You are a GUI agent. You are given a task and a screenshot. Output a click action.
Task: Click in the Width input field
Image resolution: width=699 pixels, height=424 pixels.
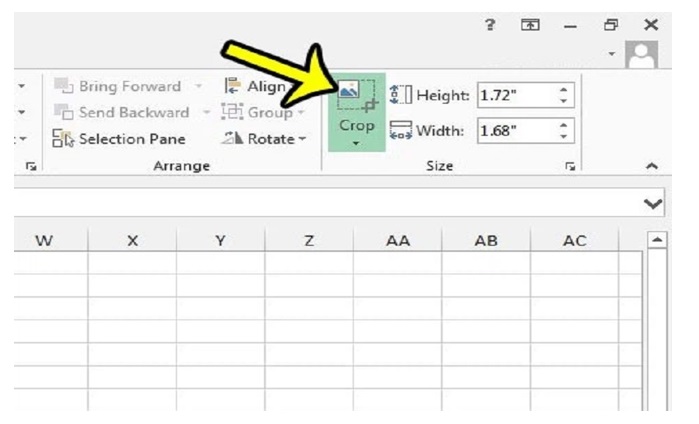coord(514,131)
